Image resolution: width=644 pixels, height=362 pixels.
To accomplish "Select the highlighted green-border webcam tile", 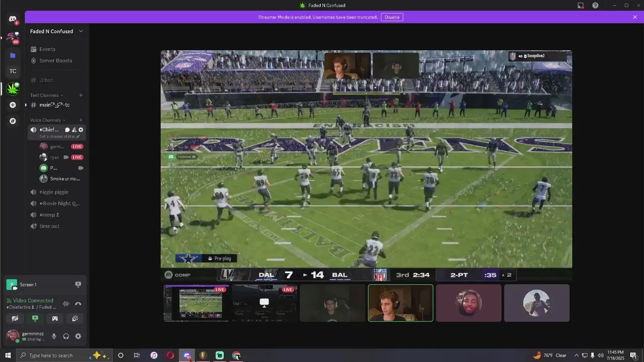I will coord(400,303).
